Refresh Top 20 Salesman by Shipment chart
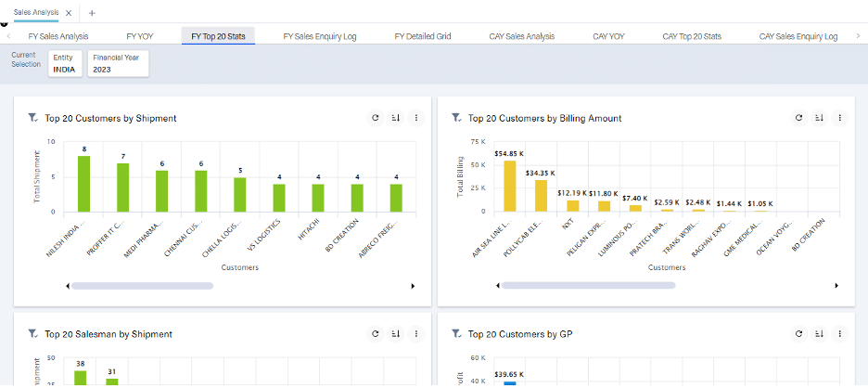868x388 pixels. (376, 333)
